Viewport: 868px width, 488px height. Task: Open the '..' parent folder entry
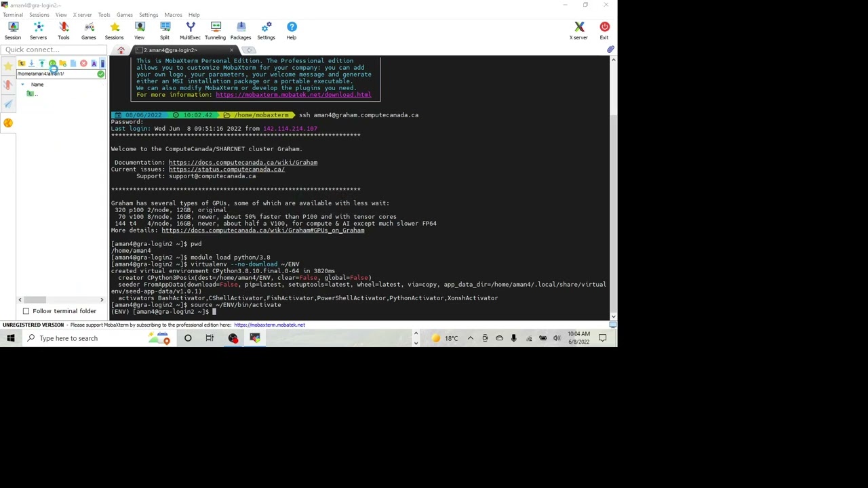click(x=32, y=94)
